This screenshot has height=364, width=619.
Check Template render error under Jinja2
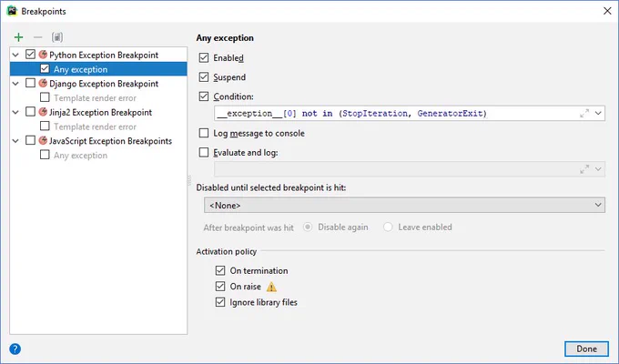coord(45,126)
